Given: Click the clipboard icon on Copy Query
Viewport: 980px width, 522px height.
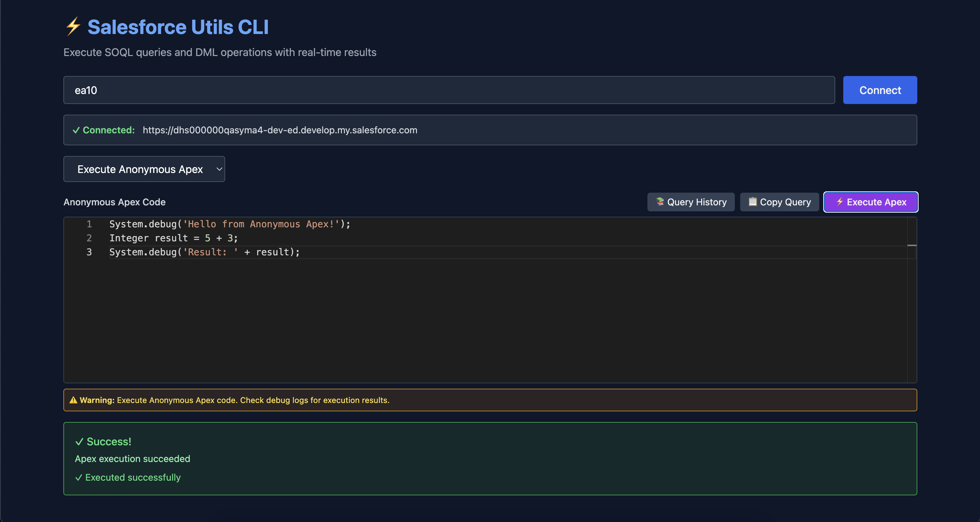Looking at the screenshot, I should click(x=752, y=202).
